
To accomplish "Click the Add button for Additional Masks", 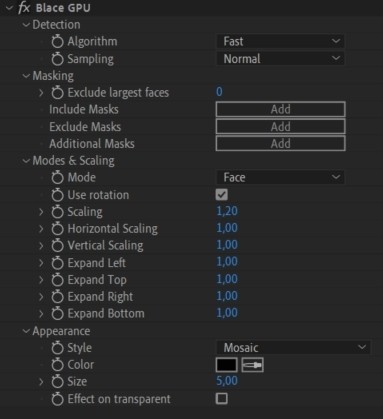I will (x=280, y=144).
